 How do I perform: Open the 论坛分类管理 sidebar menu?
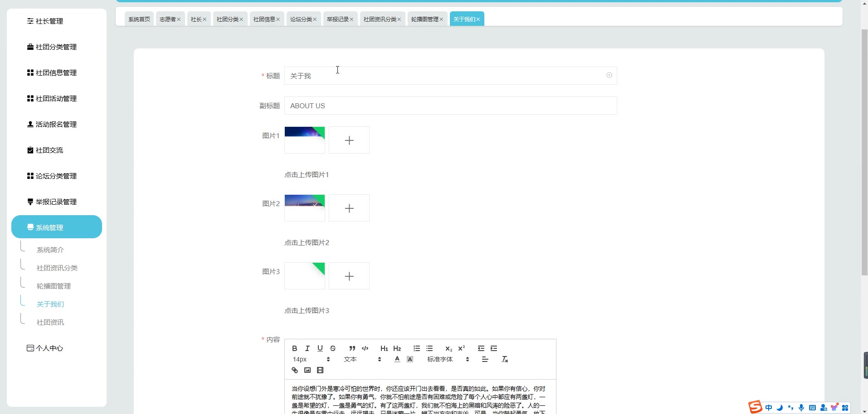coord(57,176)
